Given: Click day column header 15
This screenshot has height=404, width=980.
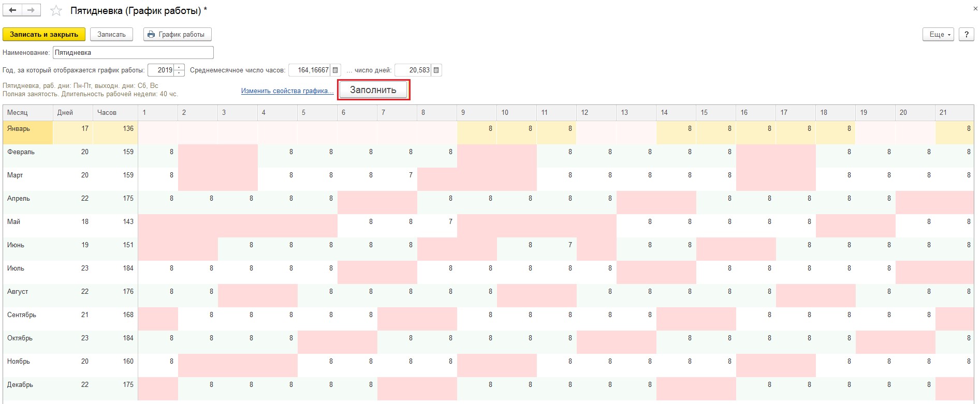Looking at the screenshot, I should click(716, 113).
